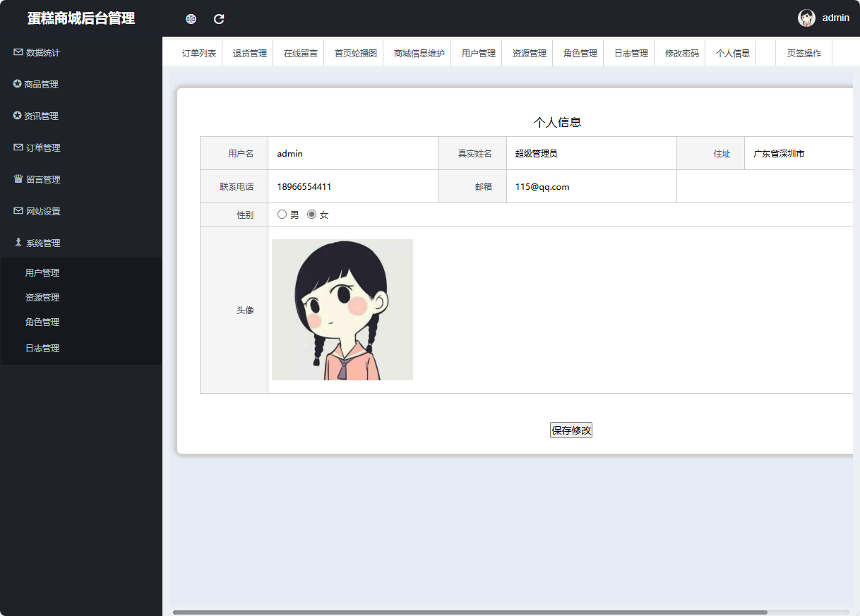
Task: Click the envelope icon beside 网站设置
Action: 18,211
